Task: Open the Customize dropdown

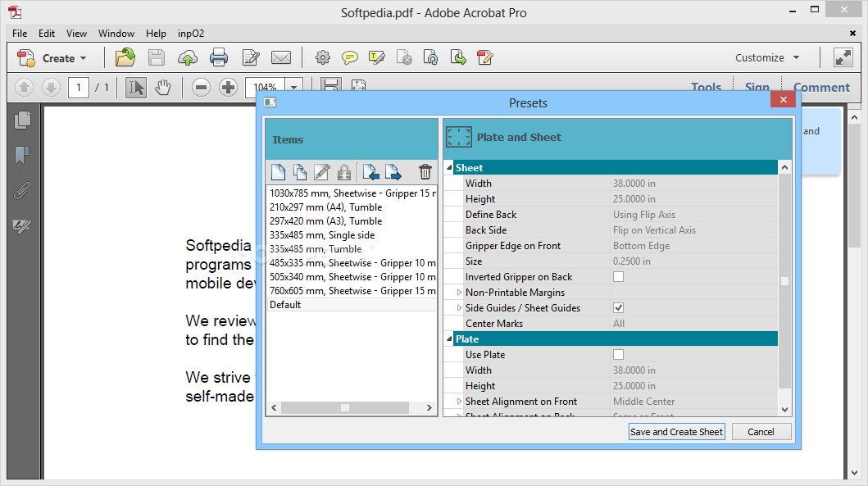Action: (x=766, y=57)
